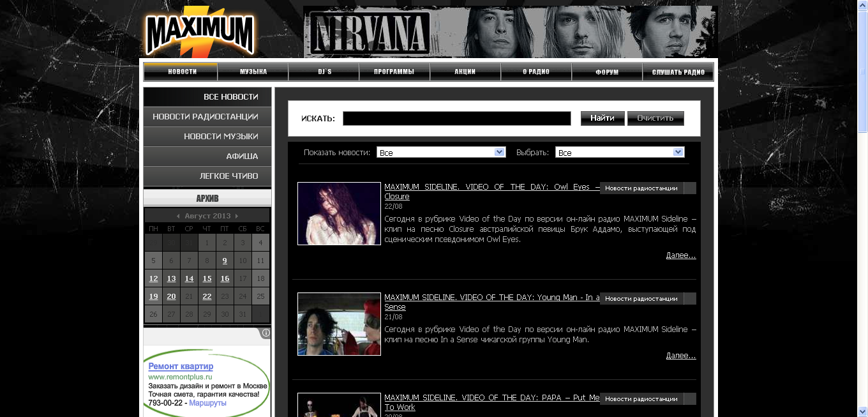Image resolution: width=868 pixels, height=417 pixels.
Task: Click the АРХИВ header
Action: click(207, 198)
